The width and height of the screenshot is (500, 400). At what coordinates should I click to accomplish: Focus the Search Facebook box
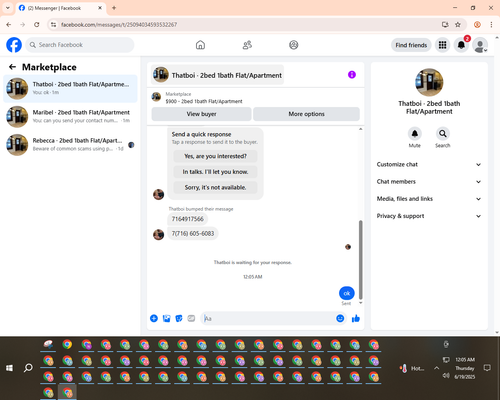80,45
